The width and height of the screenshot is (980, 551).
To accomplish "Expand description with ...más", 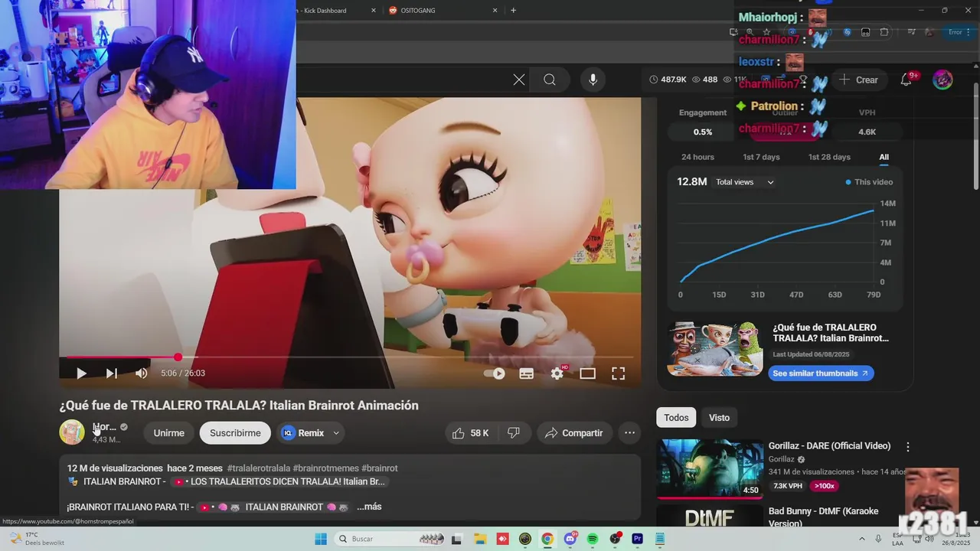I will point(369,507).
